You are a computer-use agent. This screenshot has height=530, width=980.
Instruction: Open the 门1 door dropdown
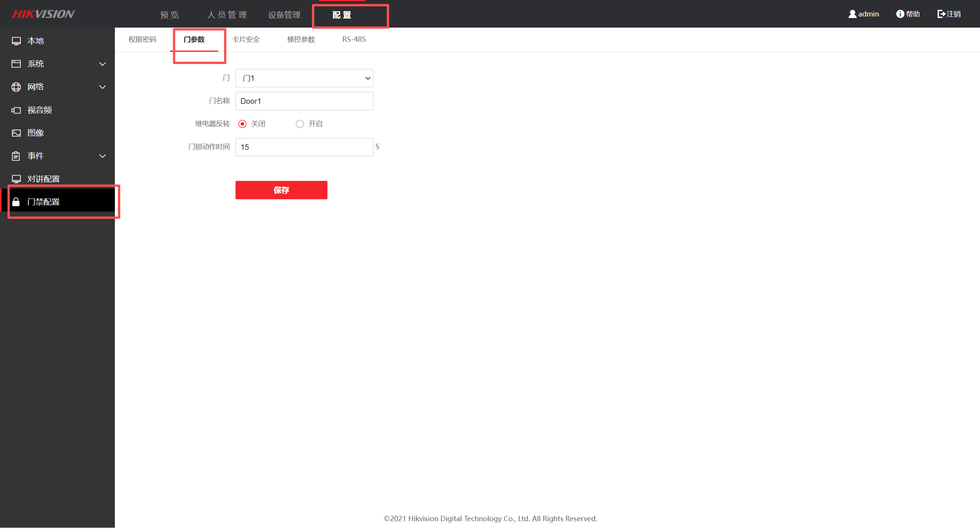[x=304, y=78]
